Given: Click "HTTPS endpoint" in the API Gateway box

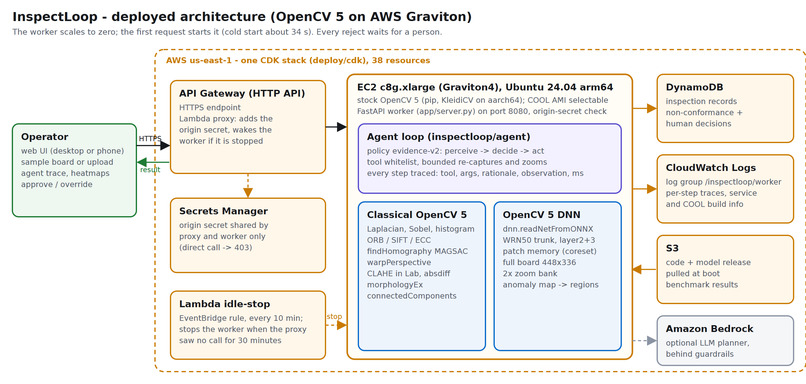Looking at the screenshot, I should click(x=210, y=108).
